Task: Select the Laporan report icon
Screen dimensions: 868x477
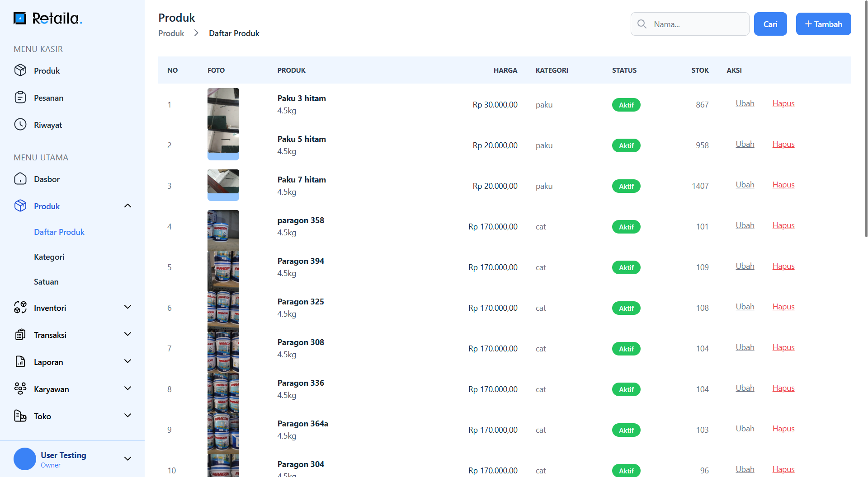Action: 20,362
